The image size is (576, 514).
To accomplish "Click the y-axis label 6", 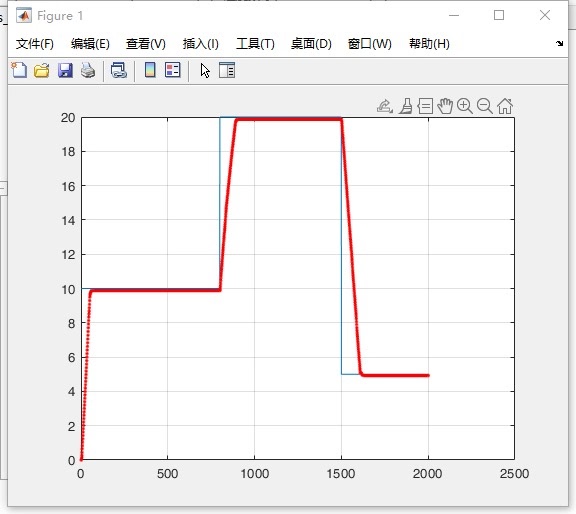I will point(72,357).
